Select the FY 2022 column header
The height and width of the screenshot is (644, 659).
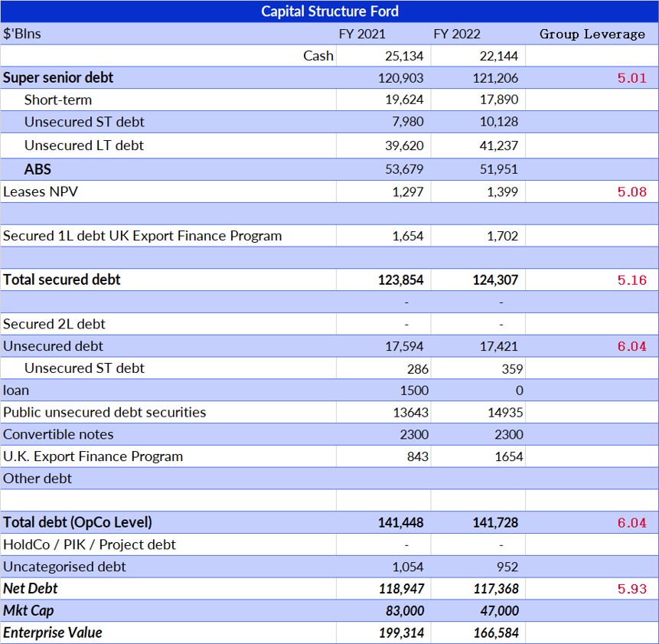[x=457, y=34]
